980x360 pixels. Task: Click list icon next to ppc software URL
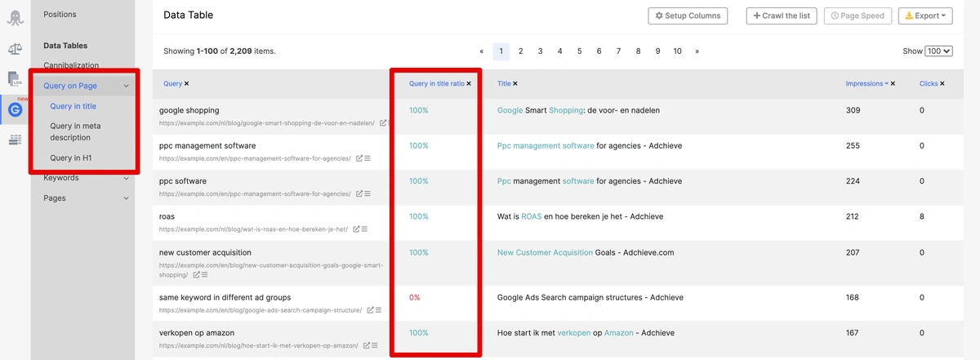[x=367, y=193]
